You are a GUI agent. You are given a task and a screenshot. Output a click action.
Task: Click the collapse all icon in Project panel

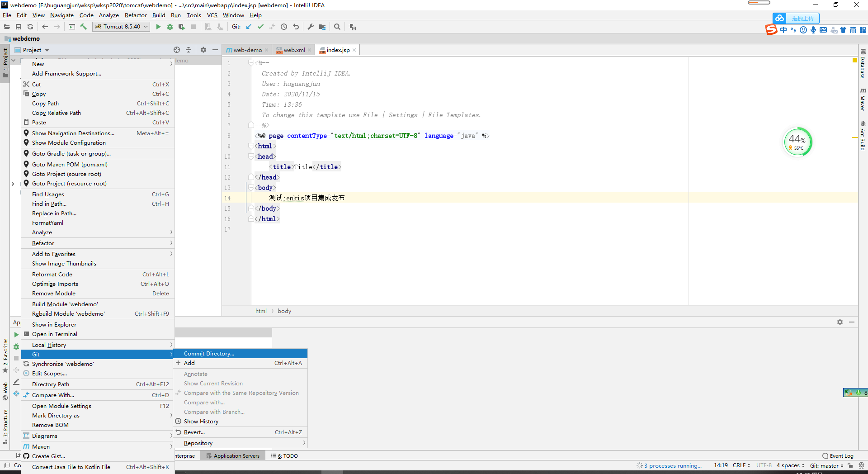(x=189, y=50)
